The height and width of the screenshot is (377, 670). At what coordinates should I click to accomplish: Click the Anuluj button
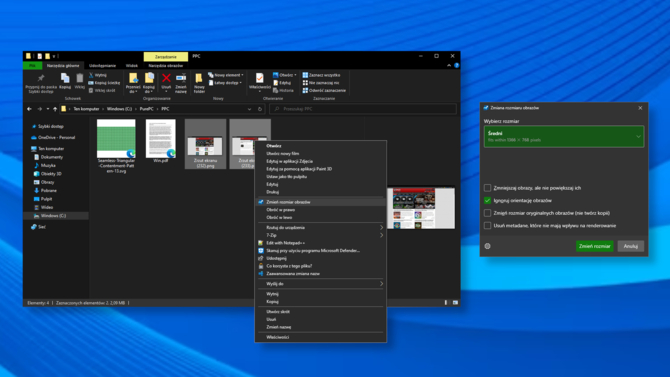pyautogui.click(x=631, y=246)
